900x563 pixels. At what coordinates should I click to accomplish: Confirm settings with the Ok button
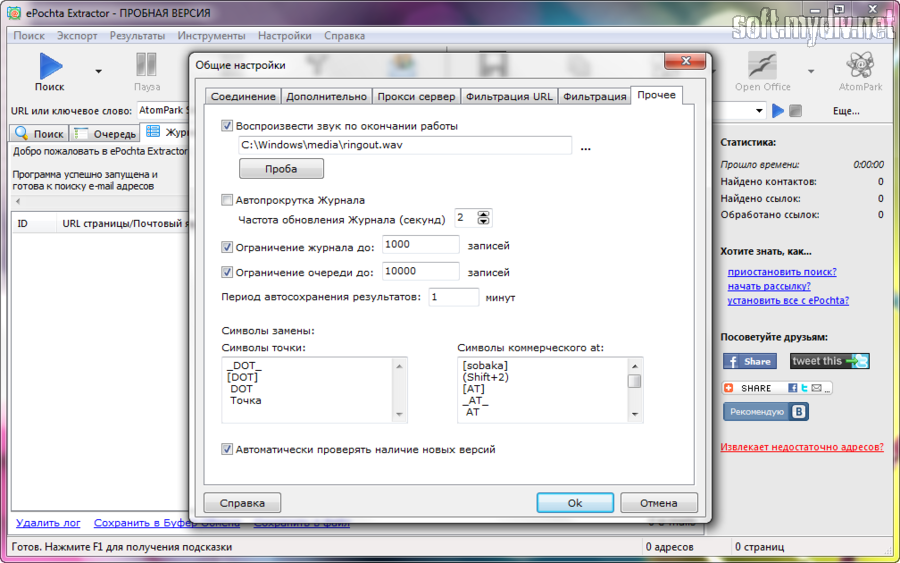[x=575, y=503]
